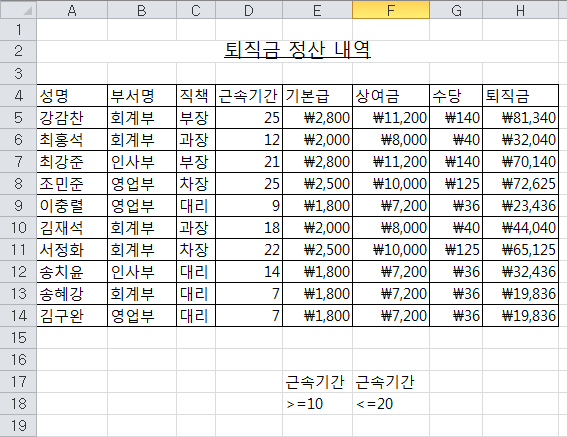Click 인사부 in 최강준's row
Viewport: 567px width, 437px height.
pos(142,162)
